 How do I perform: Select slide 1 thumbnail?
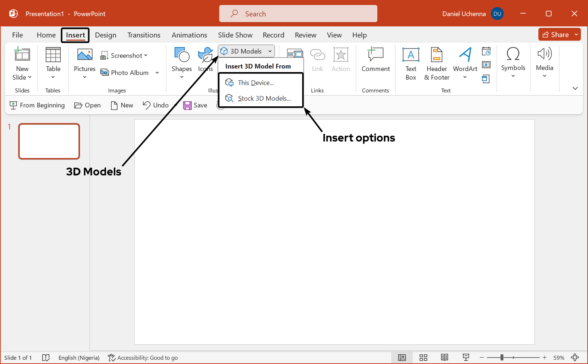tap(49, 141)
